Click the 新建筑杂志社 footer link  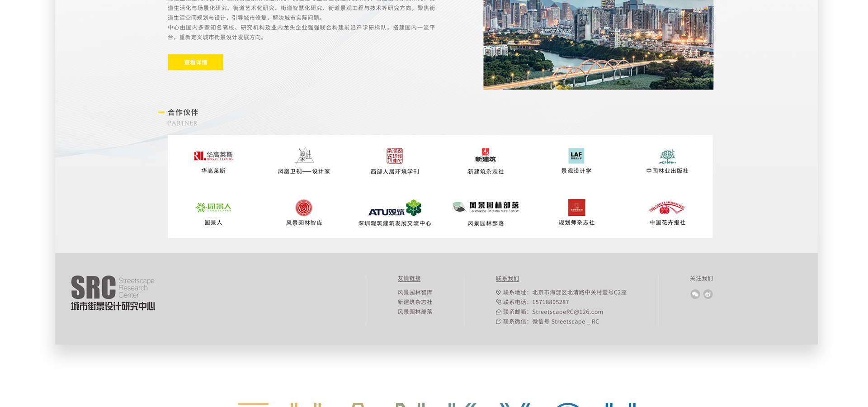point(415,302)
